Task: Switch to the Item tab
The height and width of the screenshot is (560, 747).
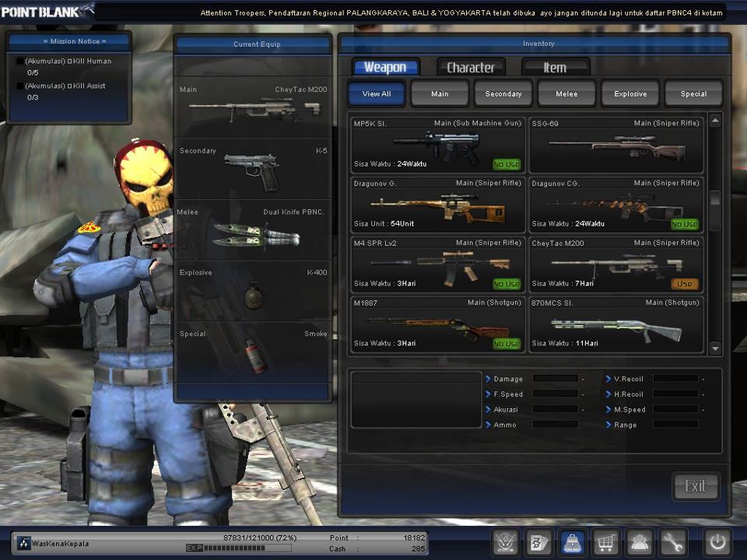Action: (556, 68)
